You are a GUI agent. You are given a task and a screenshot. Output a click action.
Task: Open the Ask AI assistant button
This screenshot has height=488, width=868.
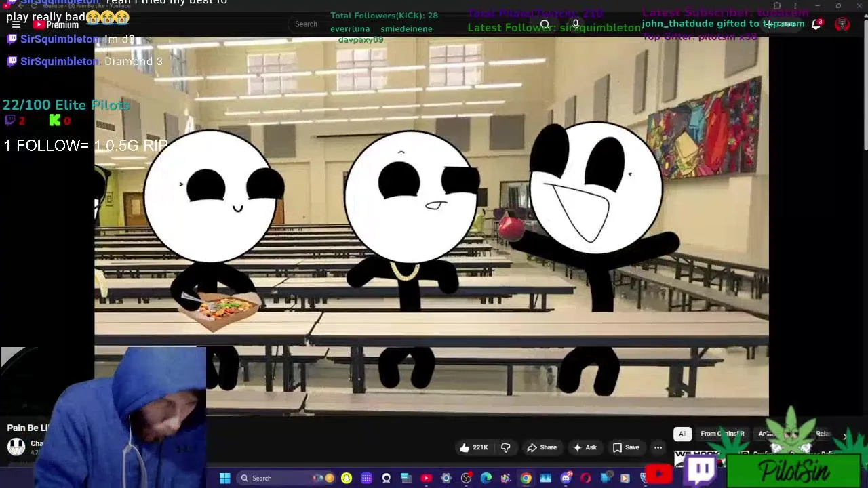pos(585,447)
